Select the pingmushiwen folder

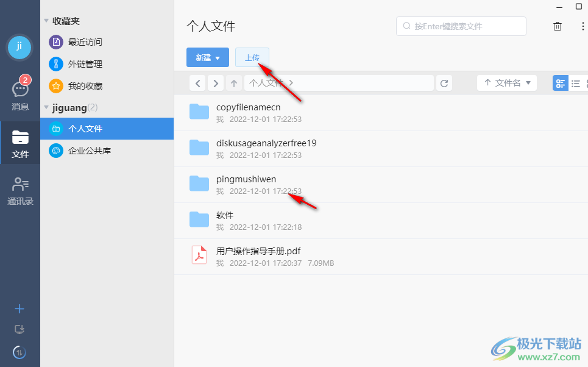tap(381, 185)
